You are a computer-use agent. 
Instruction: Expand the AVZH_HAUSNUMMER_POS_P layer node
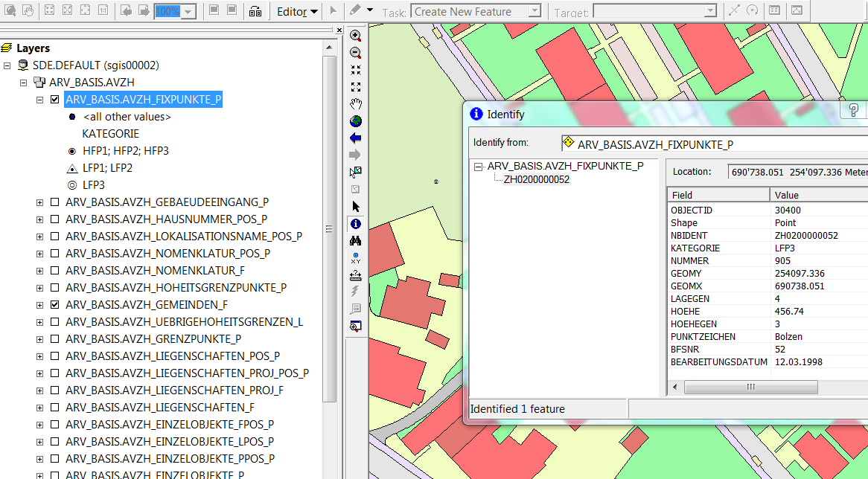[x=39, y=219]
